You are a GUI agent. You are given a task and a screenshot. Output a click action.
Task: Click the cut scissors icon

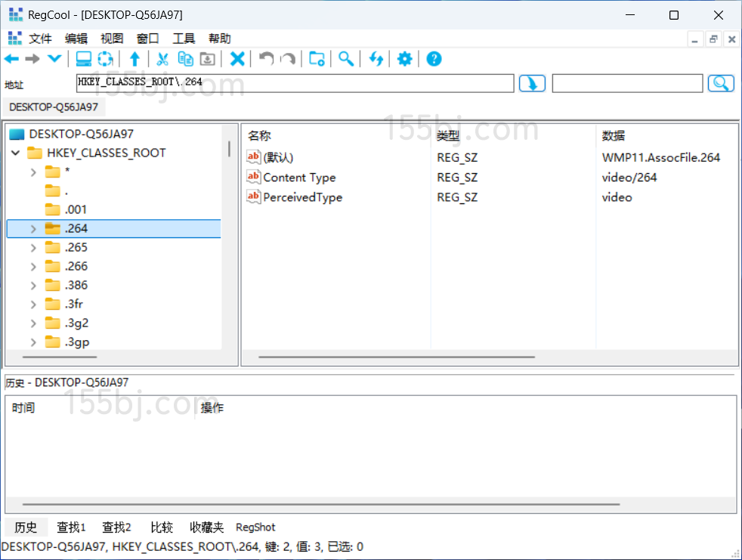pos(162,59)
